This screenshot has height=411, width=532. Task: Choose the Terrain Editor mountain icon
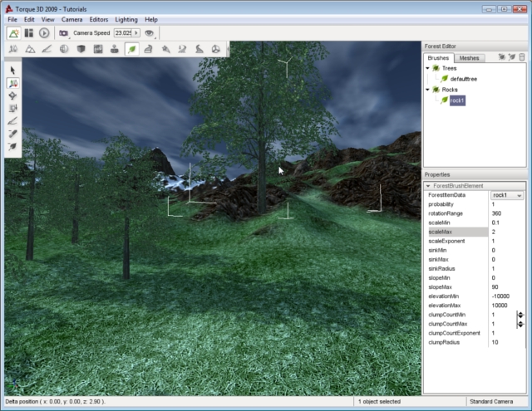30,49
